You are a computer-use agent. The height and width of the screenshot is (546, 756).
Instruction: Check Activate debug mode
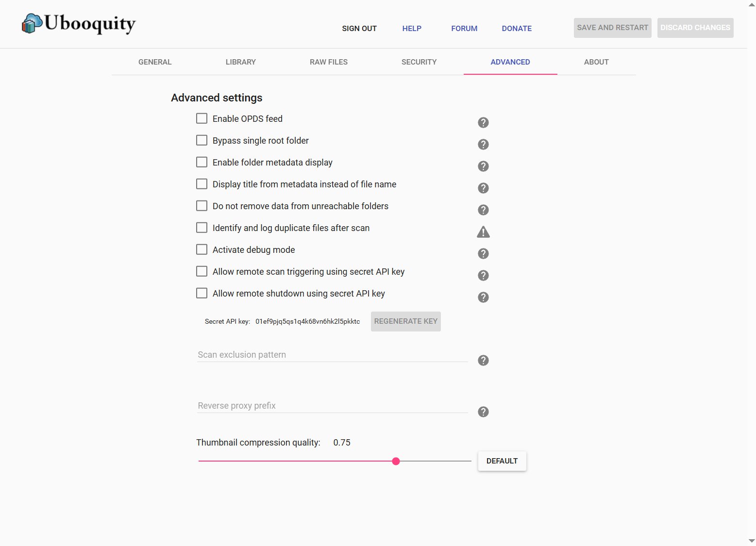pyautogui.click(x=202, y=249)
